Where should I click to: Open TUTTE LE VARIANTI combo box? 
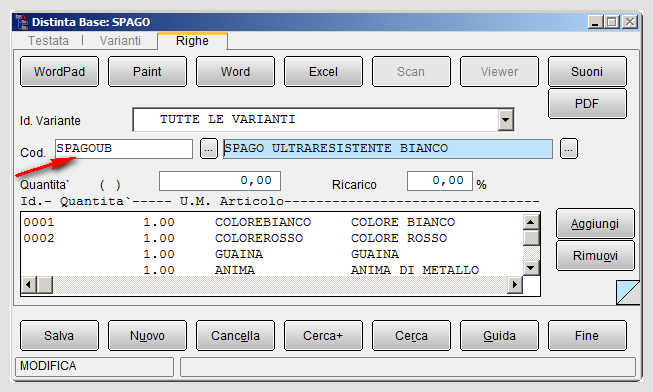coord(323,120)
